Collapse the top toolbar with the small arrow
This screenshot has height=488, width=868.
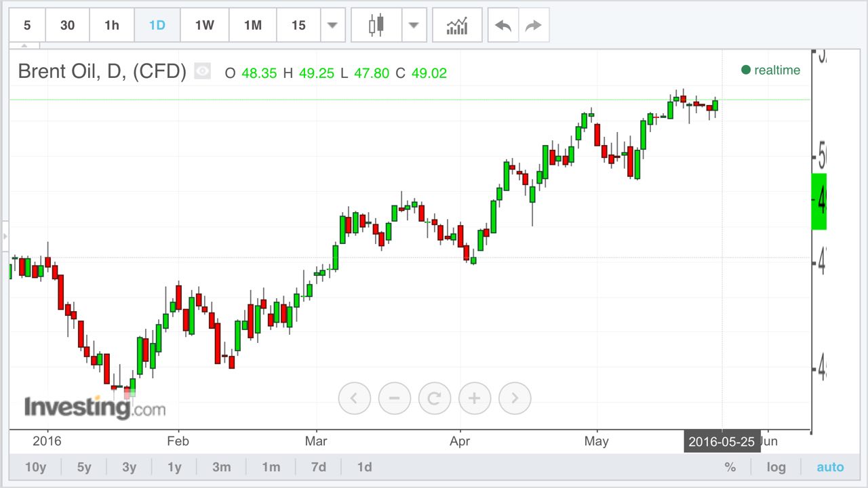(24, 46)
